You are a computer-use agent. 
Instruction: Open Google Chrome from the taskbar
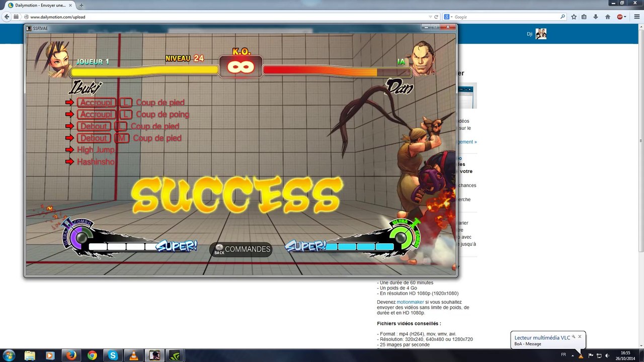(92, 355)
